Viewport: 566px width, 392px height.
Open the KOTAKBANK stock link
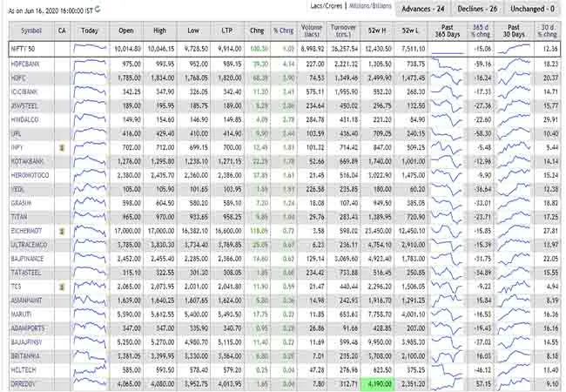pos(27,161)
